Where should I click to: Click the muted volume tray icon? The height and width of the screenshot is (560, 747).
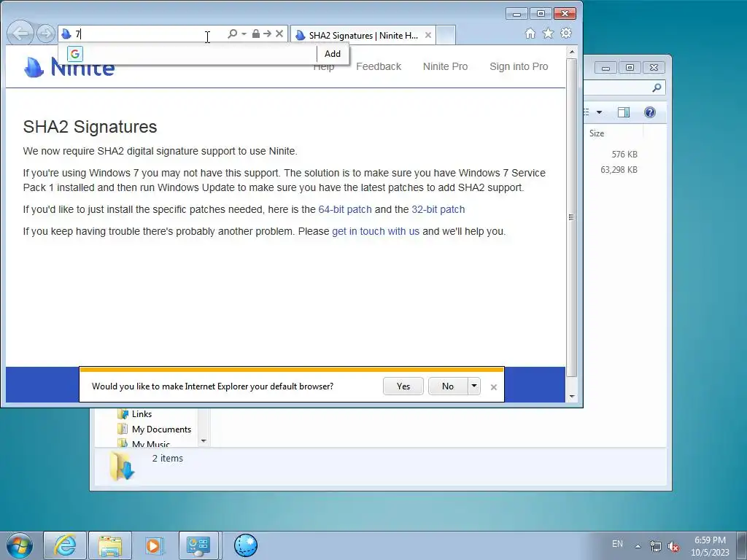[673, 546]
